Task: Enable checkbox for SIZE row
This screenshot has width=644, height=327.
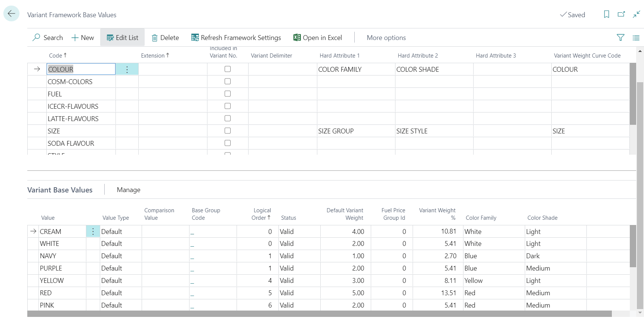Action: pos(228,131)
